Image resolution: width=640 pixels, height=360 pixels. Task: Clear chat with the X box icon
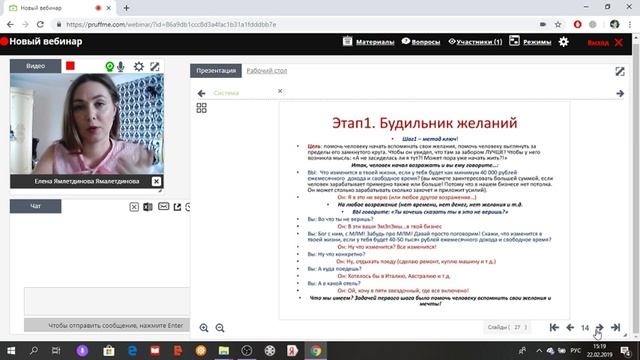point(134,207)
